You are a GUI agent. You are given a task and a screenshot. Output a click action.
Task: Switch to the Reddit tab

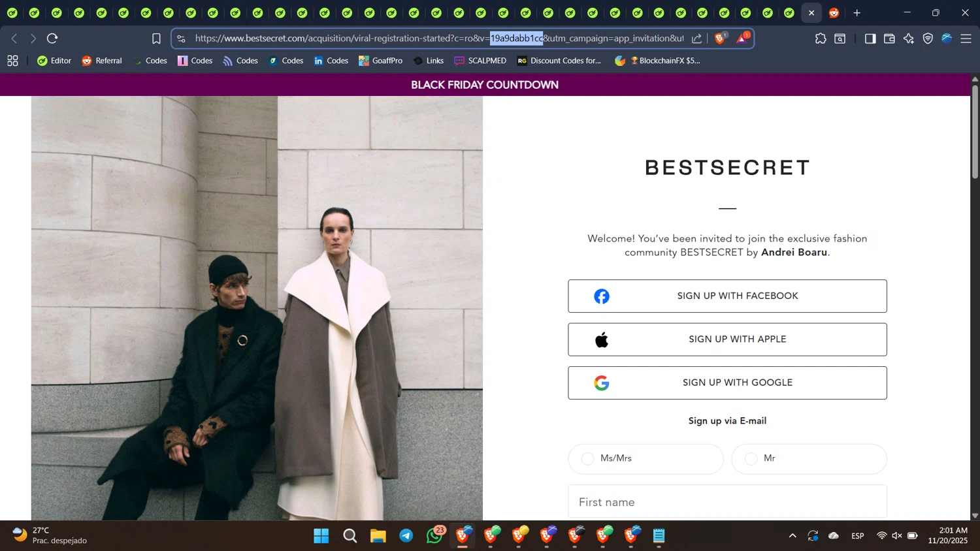pyautogui.click(x=834, y=13)
